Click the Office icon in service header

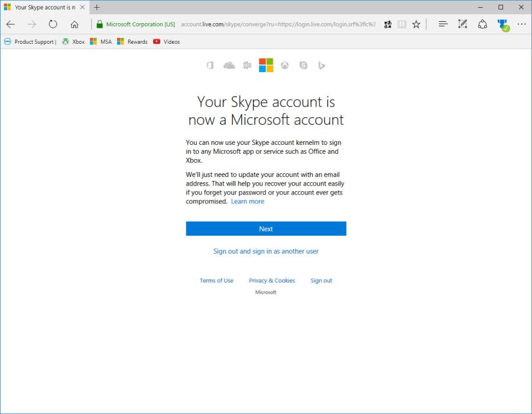(210, 65)
